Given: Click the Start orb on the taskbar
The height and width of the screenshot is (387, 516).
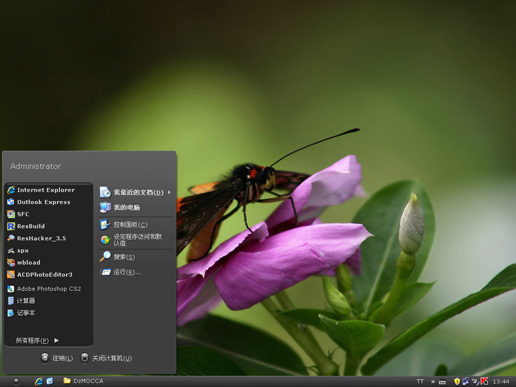Looking at the screenshot, I should pos(16,381).
